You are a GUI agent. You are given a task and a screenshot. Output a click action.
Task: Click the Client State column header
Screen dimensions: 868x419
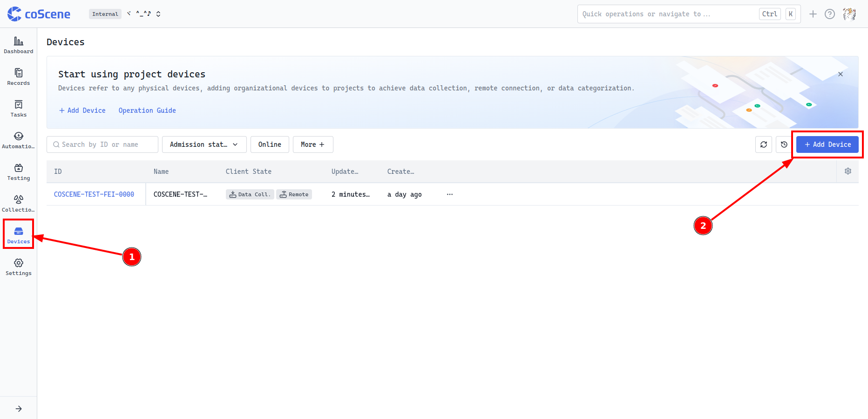(x=249, y=172)
